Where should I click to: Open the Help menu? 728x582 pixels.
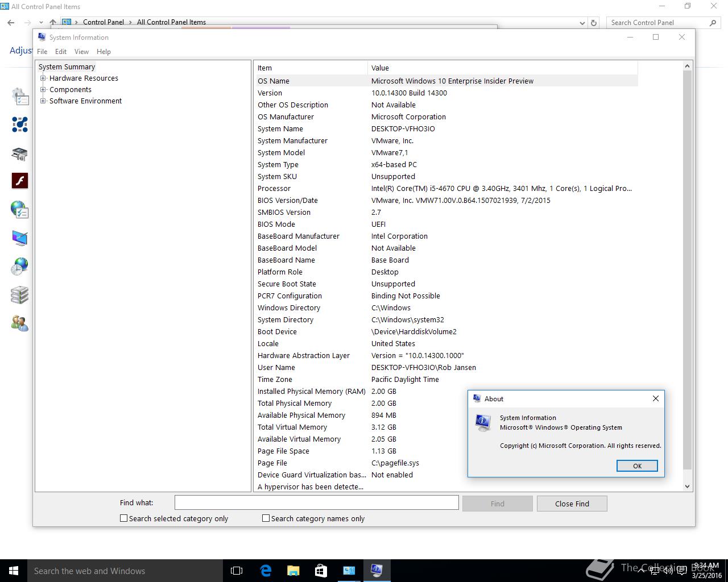(x=104, y=51)
